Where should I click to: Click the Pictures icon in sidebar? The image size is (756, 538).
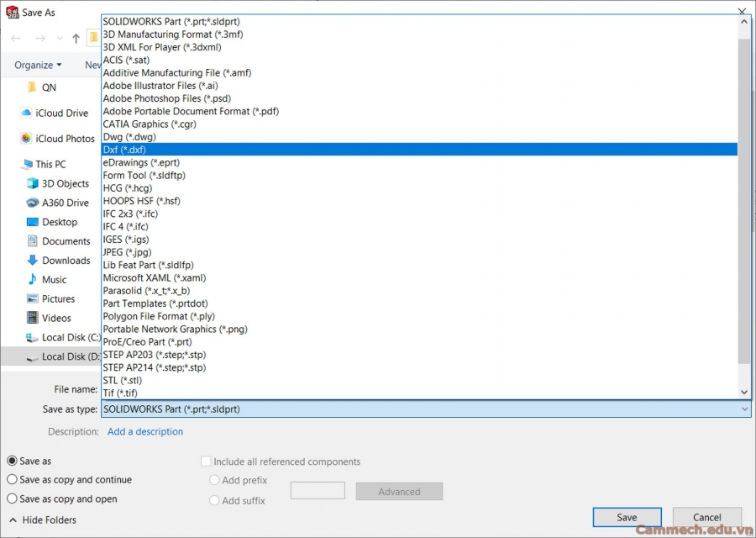pos(32,298)
